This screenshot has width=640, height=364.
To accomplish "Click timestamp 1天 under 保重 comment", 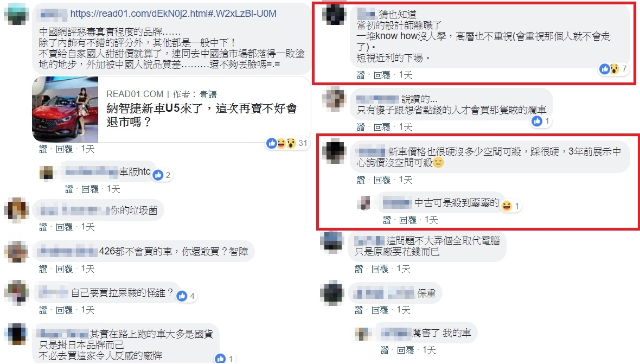I will click(x=404, y=310).
